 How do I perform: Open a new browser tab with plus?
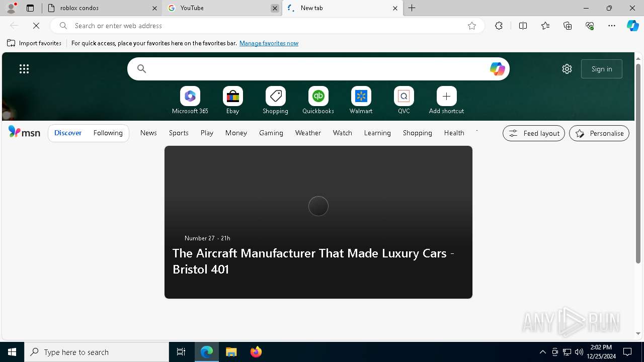[412, 8]
